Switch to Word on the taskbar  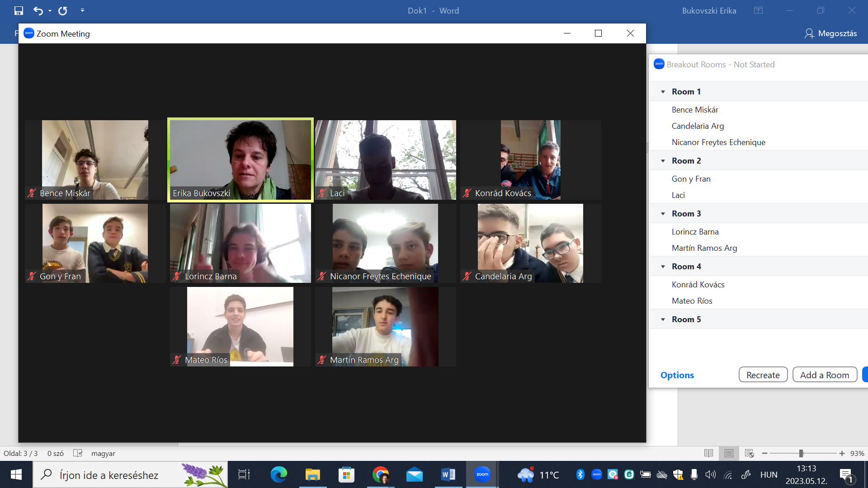(448, 474)
